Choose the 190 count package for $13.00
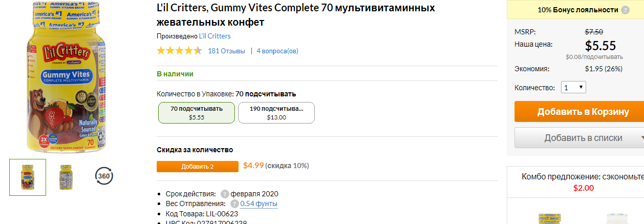This screenshot has height=224, width=644. pyautogui.click(x=276, y=113)
